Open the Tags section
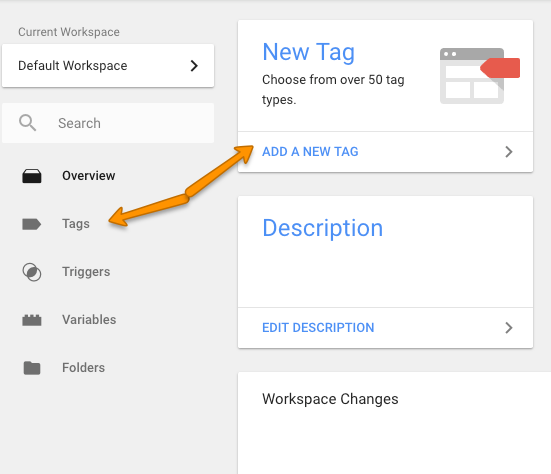The width and height of the screenshot is (551, 474). coord(76,224)
